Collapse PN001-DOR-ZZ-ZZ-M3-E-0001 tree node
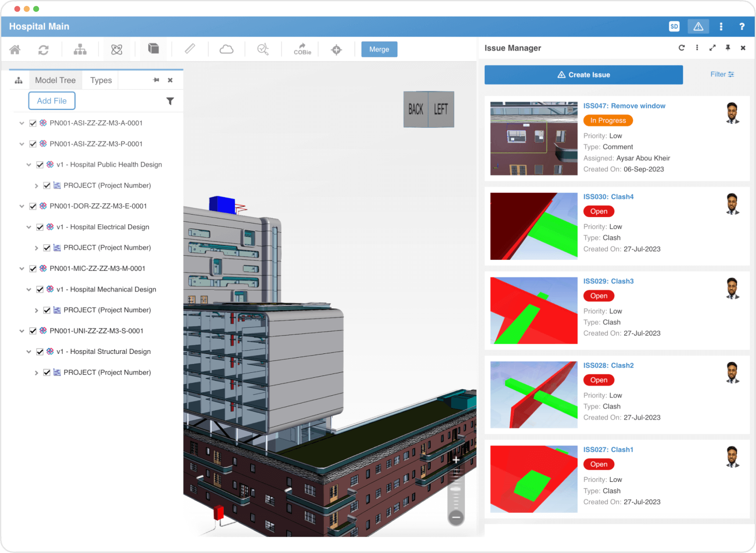The height and width of the screenshot is (553, 756). 22,206
